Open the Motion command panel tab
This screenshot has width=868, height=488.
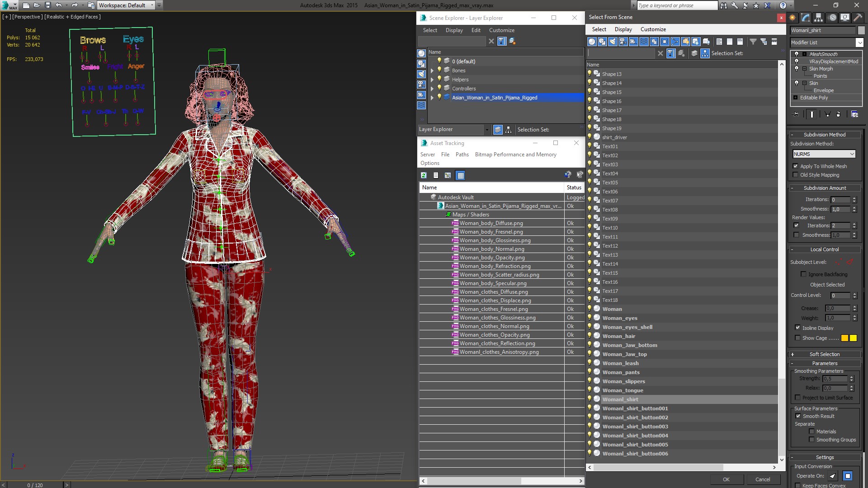(x=832, y=18)
